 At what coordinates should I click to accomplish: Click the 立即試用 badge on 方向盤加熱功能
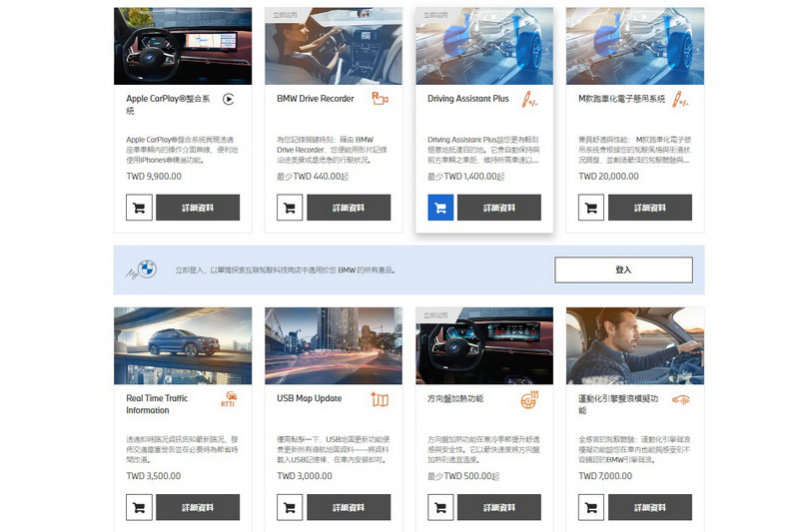pyautogui.click(x=435, y=315)
